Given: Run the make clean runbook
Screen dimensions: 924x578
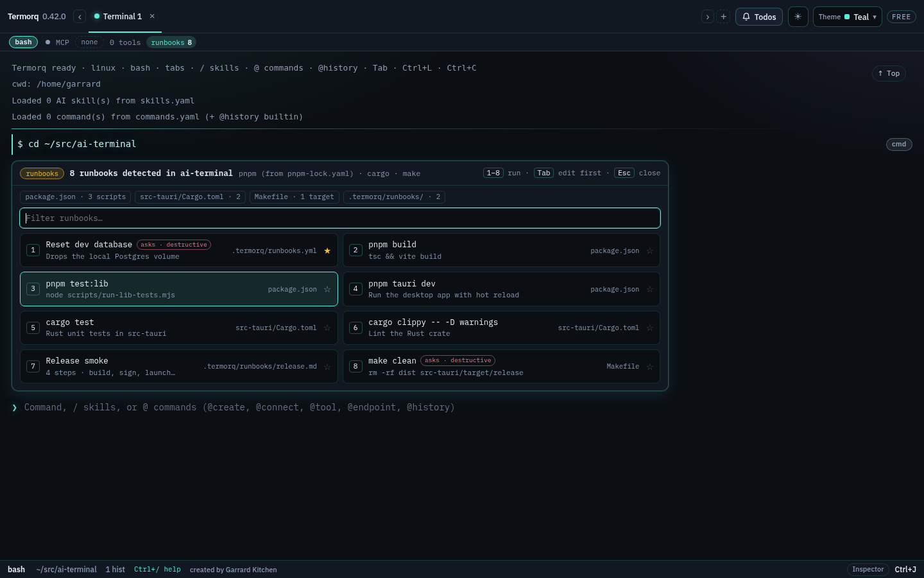Looking at the screenshot, I should tap(501, 366).
